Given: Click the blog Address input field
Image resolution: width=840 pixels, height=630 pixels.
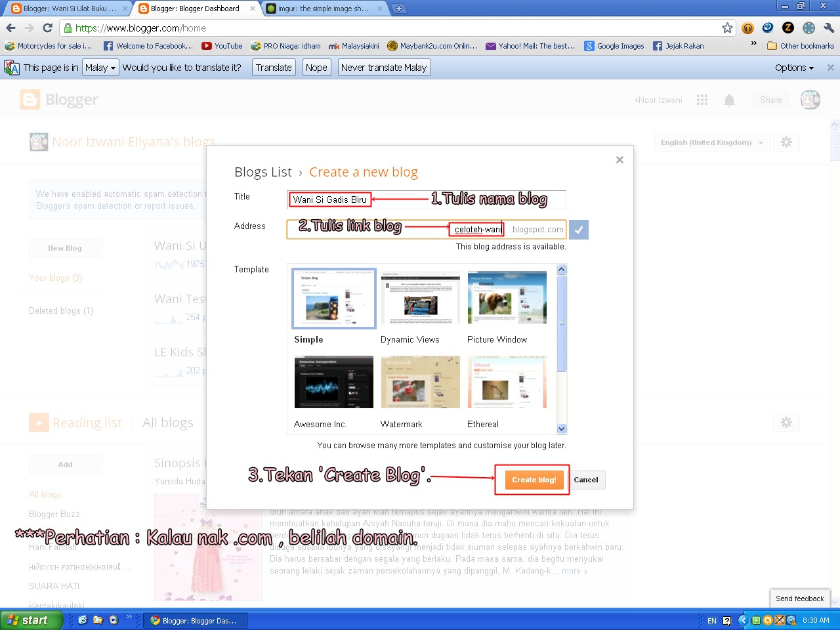Looking at the screenshot, I should pos(427,230).
